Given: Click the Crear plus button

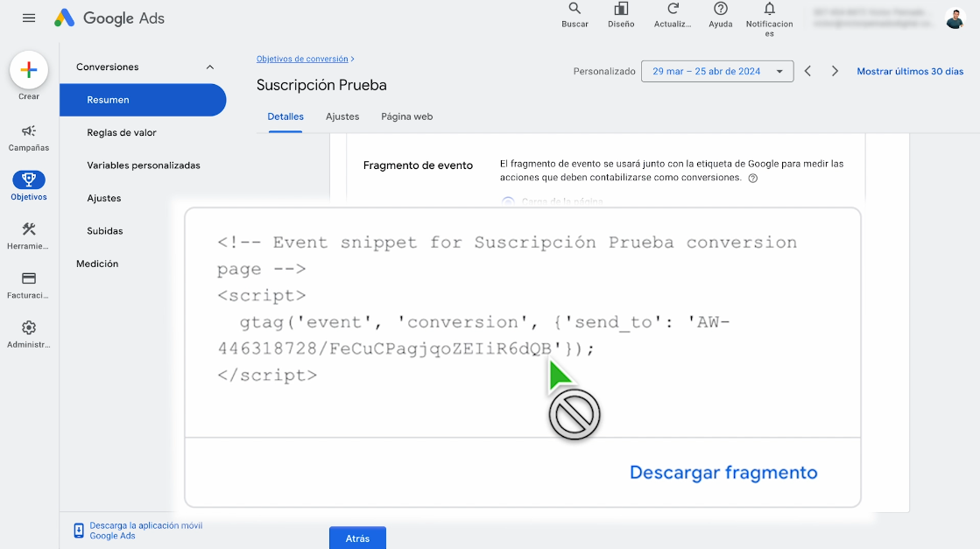Looking at the screenshot, I should [x=29, y=70].
